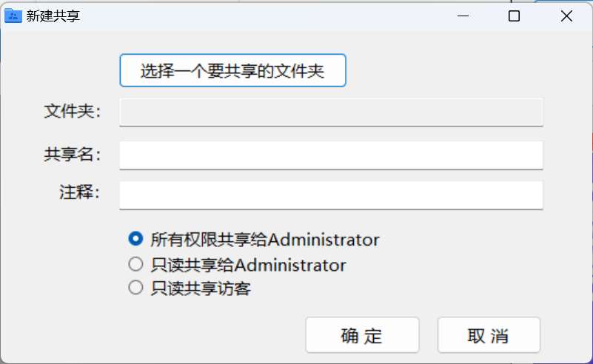Dismiss the dialog with 取消 button
This screenshot has width=593, height=364.
pos(489,335)
